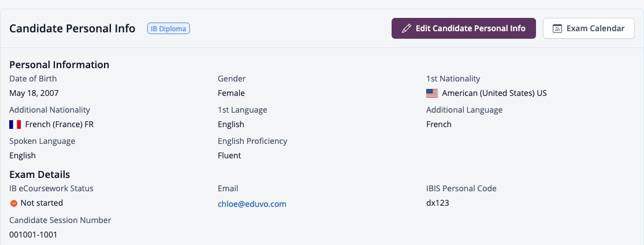Image resolution: width=644 pixels, height=245 pixels.
Task: Click the IBIS Personal Code dx123
Action: pos(437,203)
